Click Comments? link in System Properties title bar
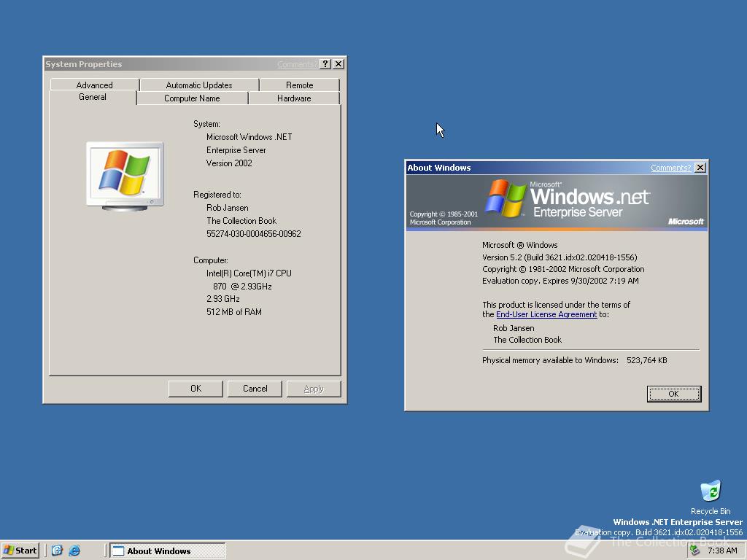Image resolution: width=747 pixels, height=560 pixels. tap(298, 64)
